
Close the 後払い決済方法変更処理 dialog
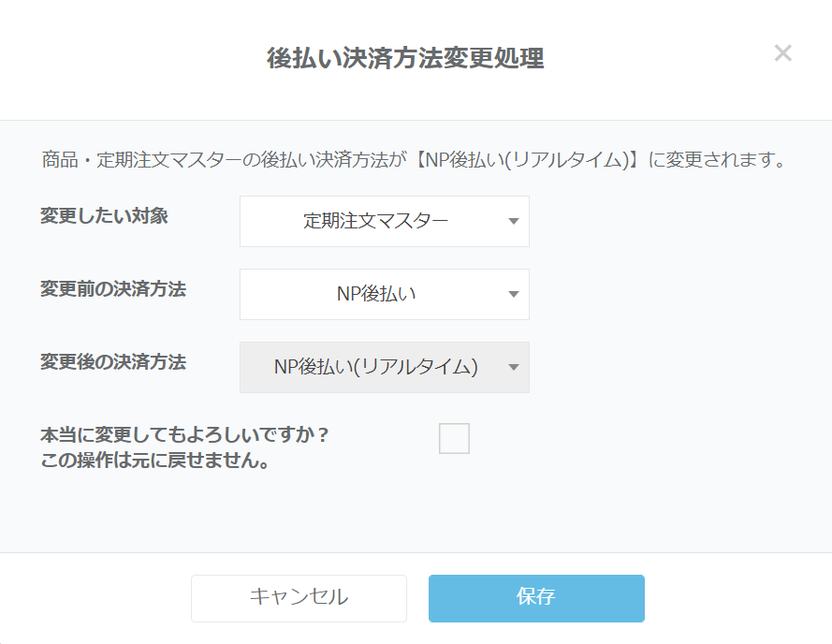[782, 53]
